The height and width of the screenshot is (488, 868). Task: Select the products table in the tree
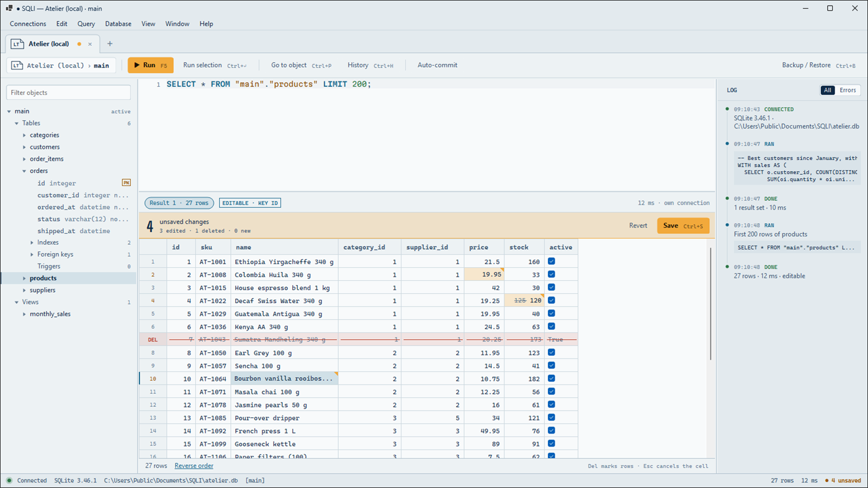click(x=68, y=278)
